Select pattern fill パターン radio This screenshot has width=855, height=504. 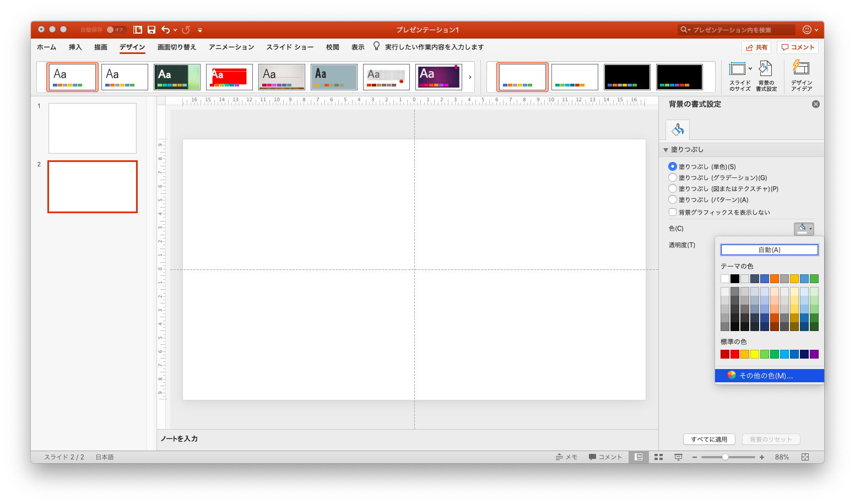click(672, 199)
